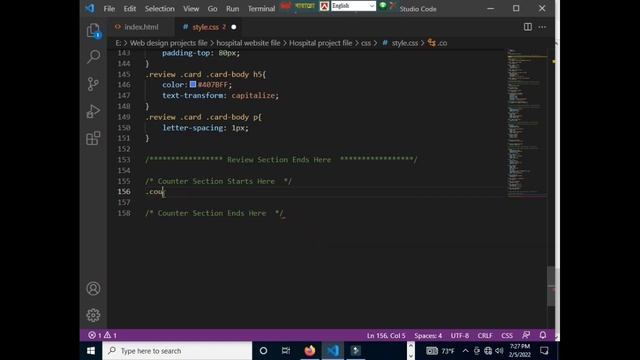Screen dimensions: 640x360
Task: Open Cortana circle on the taskbar
Action: pos(263,351)
